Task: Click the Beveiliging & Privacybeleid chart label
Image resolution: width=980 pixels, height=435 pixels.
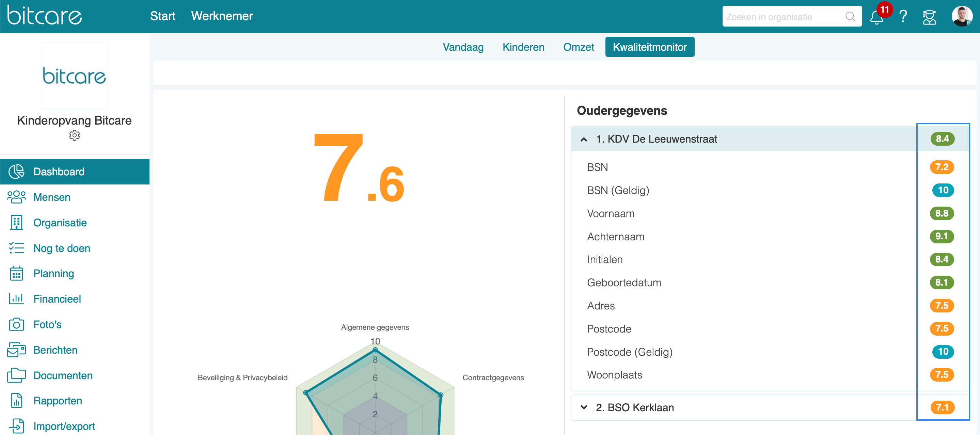Action: pos(242,377)
